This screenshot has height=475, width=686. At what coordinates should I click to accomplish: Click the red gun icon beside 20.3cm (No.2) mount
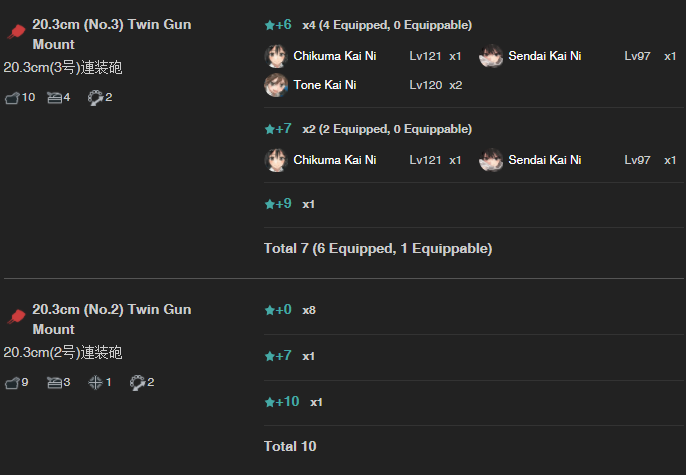(16, 317)
